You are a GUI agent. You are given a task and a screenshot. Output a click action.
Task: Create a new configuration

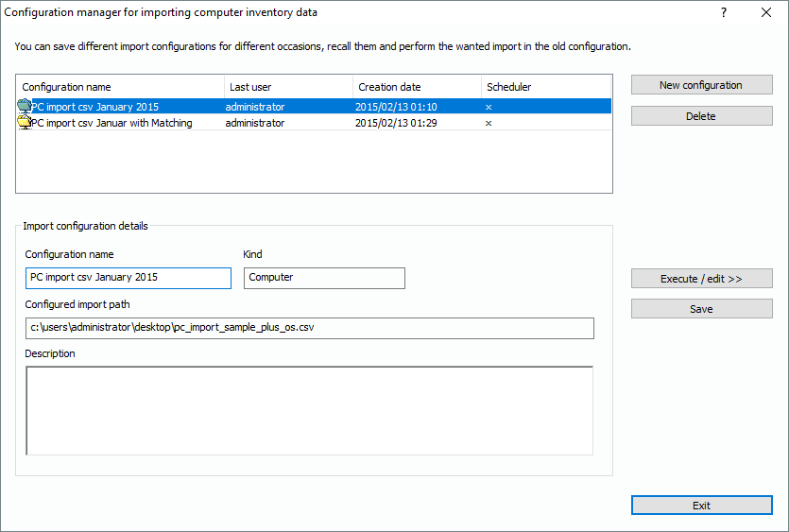(x=701, y=85)
